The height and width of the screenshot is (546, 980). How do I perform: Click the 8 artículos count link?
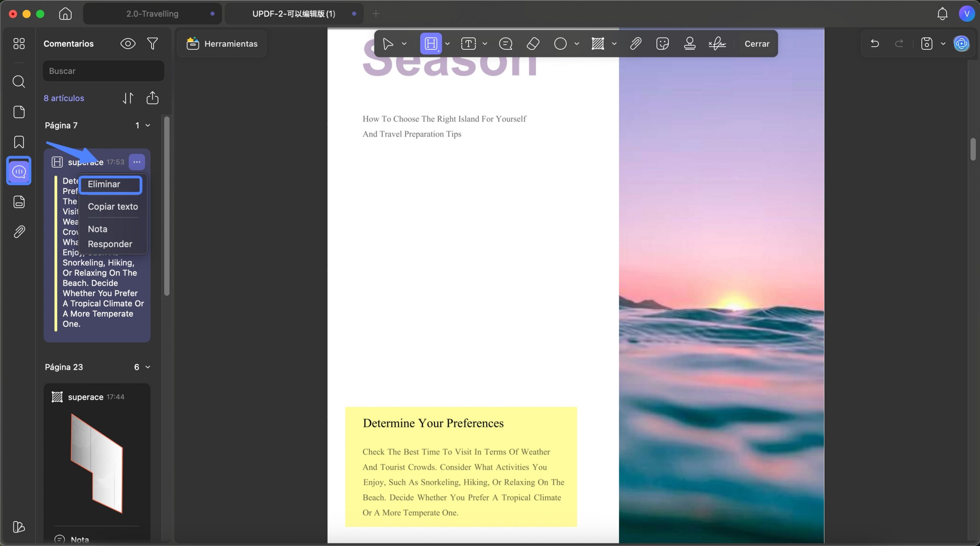(x=64, y=98)
